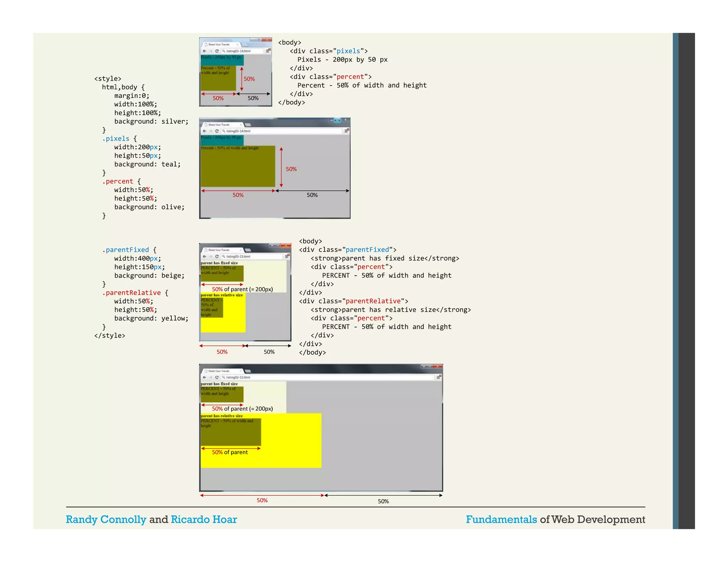The image size is (728, 562).
Task: Click address bar in wider listing03-14 browser
Action: [x=282, y=131]
